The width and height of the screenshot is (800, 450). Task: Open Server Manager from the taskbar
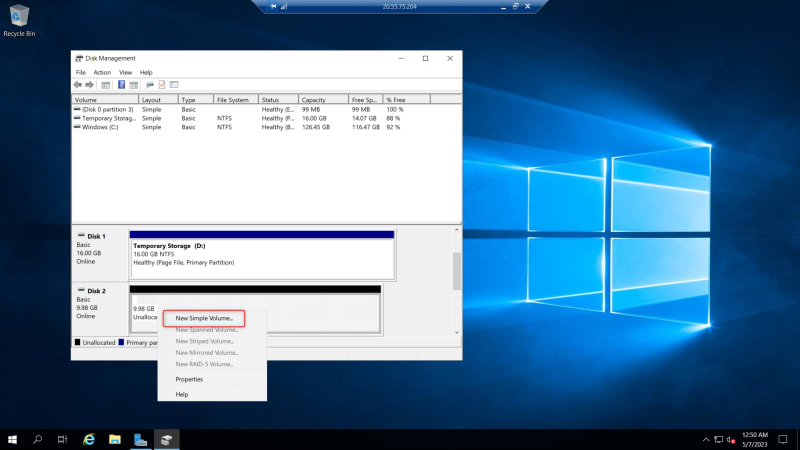[x=140, y=439]
